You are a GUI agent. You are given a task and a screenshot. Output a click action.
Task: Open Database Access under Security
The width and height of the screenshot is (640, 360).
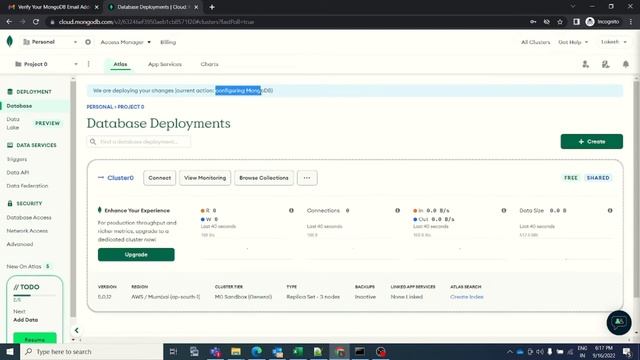(x=29, y=218)
